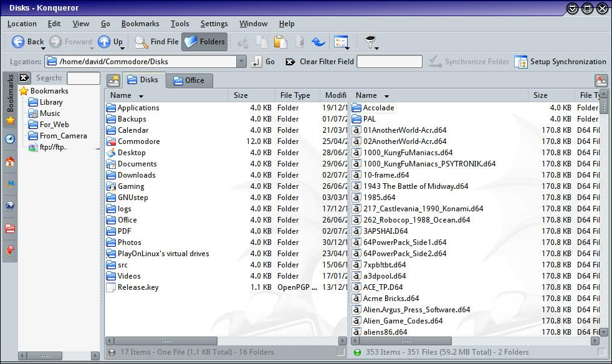
Task: Click the sidebar Search field
Action: pos(83,78)
